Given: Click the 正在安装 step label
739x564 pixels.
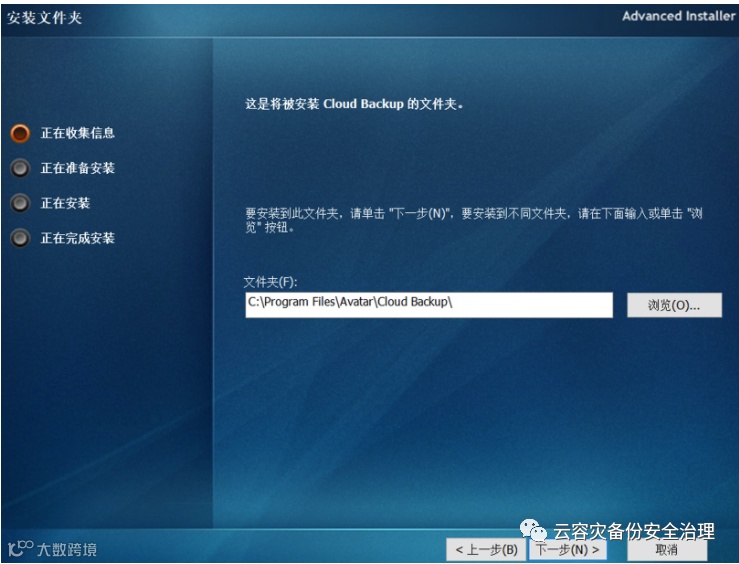Looking at the screenshot, I should [65, 203].
